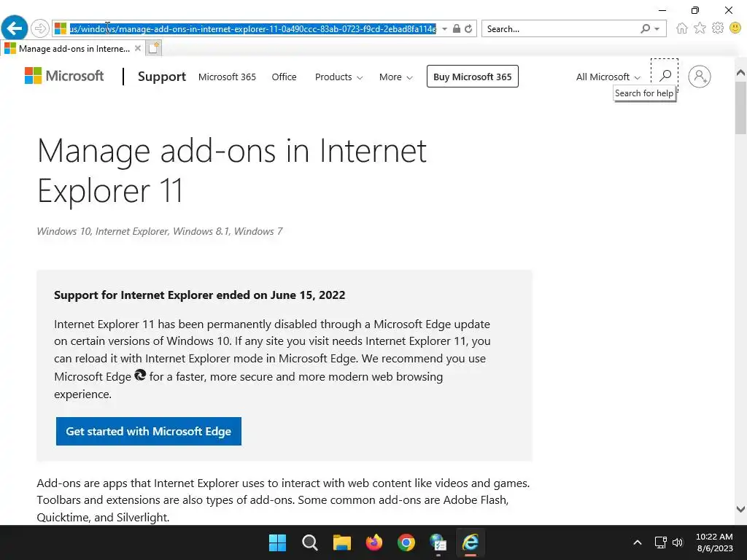The height and width of the screenshot is (560, 747).
Task: Click the page scrollbar up arrow
Action: (x=741, y=72)
